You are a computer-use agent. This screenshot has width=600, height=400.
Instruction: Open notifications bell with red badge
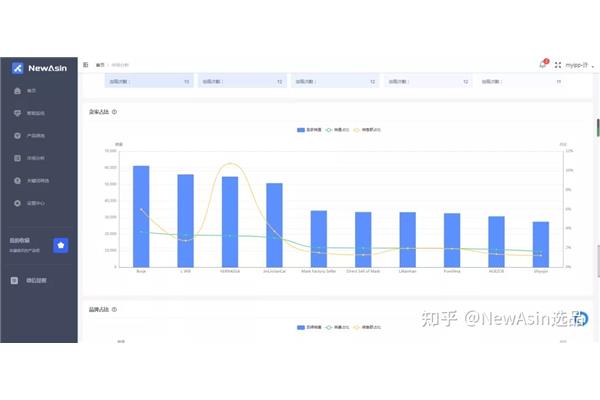coord(543,64)
